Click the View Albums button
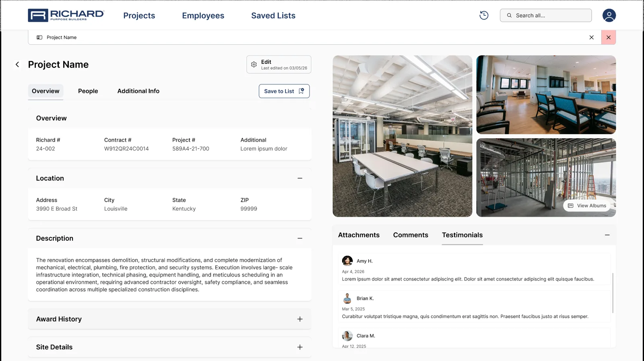Viewport: 644px width, 361px height. 587,205
